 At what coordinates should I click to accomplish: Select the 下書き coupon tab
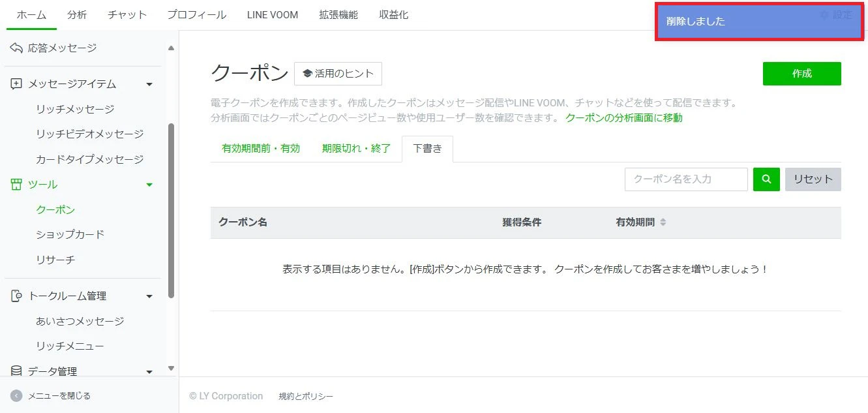click(x=428, y=149)
